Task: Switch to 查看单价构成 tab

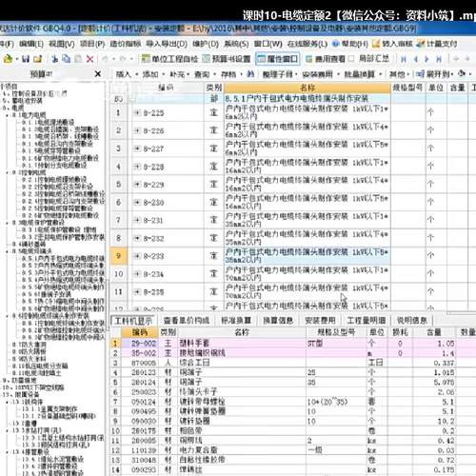Action: 187,320
